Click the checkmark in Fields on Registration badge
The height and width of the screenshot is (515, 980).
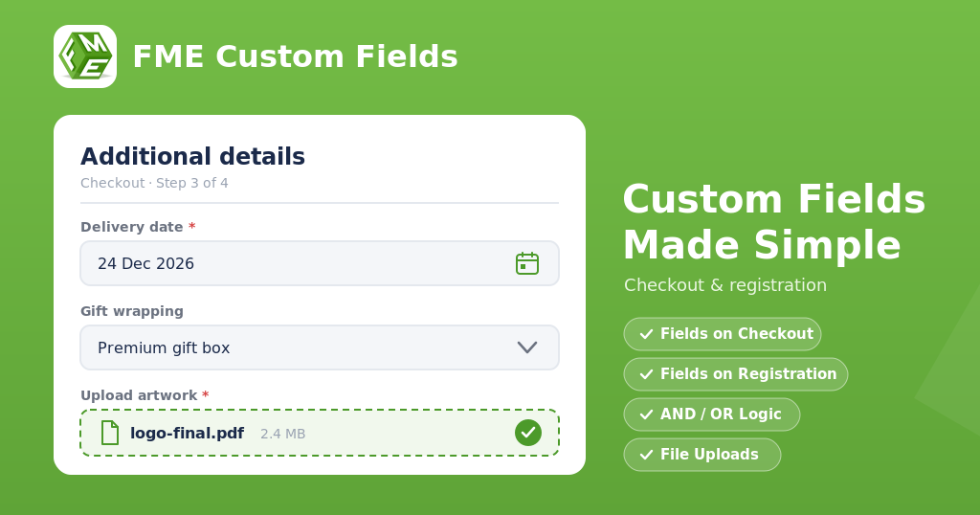point(646,374)
